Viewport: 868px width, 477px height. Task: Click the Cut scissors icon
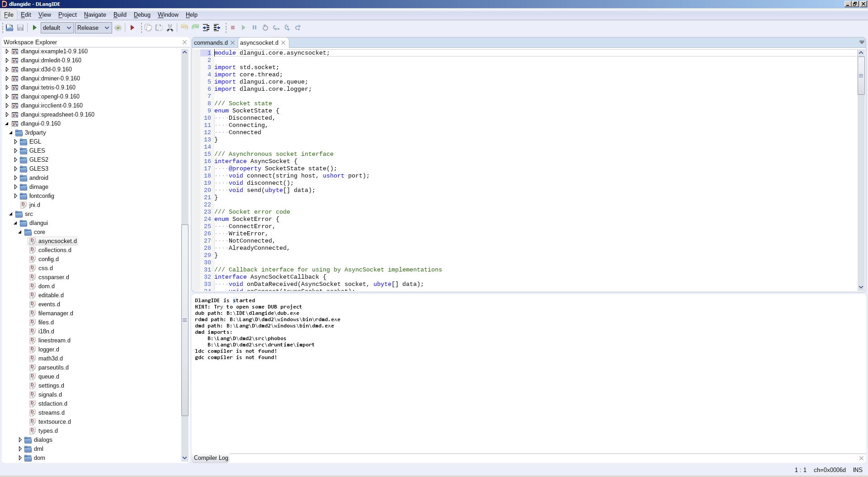[170, 28]
